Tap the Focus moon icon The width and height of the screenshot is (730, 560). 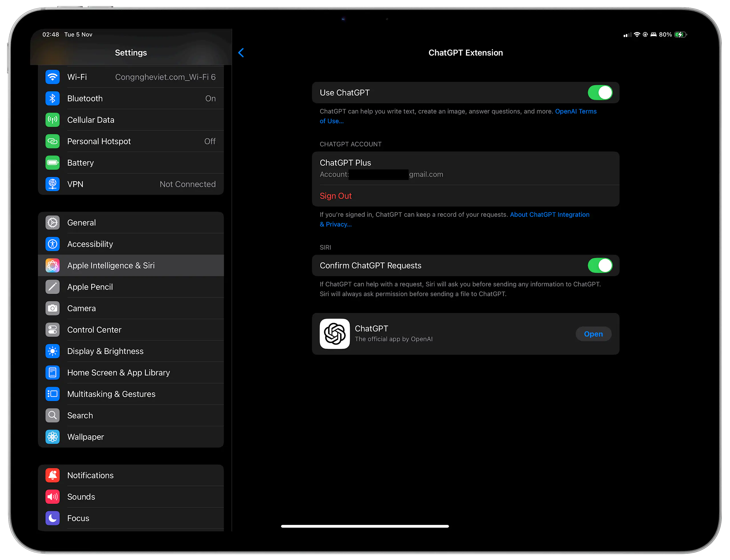pos(52,518)
